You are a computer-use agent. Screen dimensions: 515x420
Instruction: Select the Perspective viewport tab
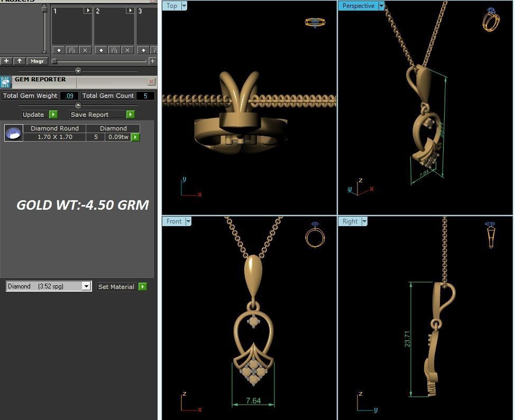click(358, 6)
